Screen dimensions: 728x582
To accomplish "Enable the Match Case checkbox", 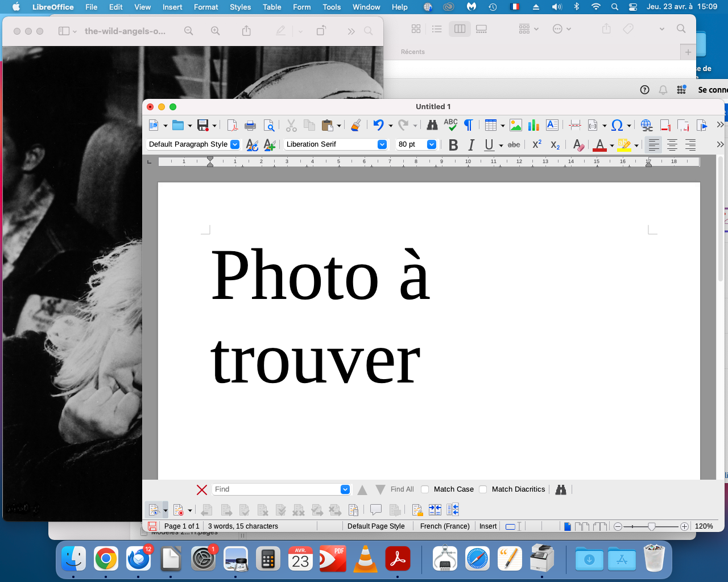I will pyautogui.click(x=425, y=489).
